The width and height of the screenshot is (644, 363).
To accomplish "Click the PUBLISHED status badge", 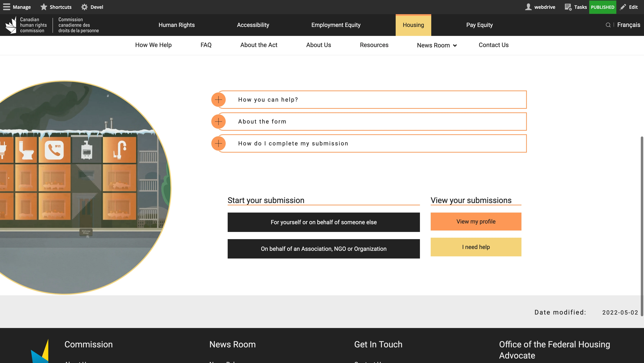I will click(602, 7).
